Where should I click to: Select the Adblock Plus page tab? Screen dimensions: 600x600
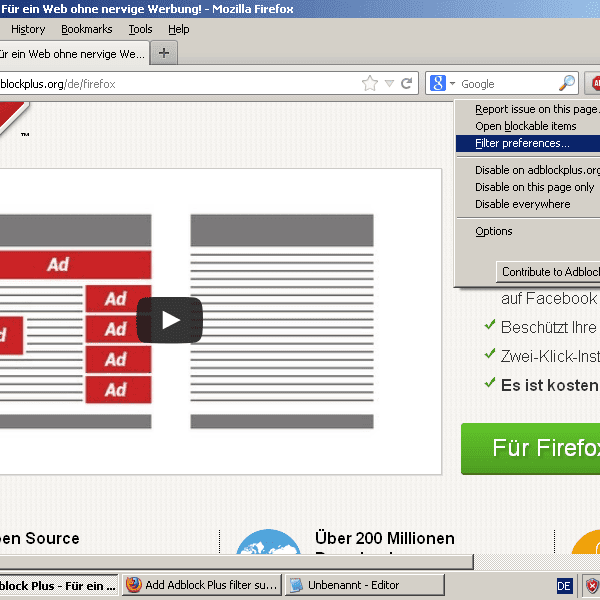coord(73,54)
